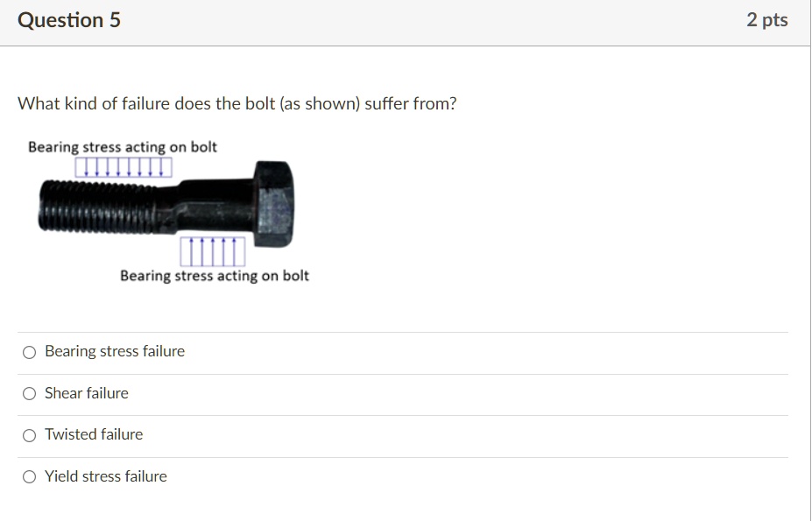Click the lower Bearing stress acting caption
This screenshot has width=812, height=521.
215,275
